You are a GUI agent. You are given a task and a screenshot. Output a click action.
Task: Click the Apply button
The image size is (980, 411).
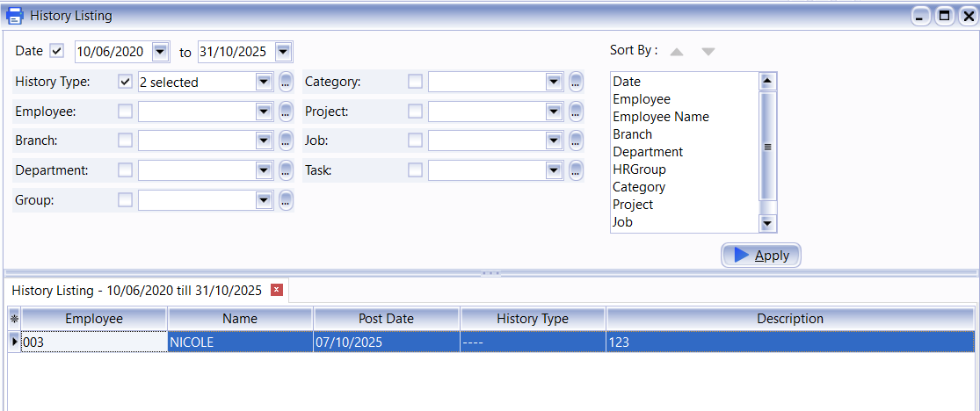pos(761,256)
